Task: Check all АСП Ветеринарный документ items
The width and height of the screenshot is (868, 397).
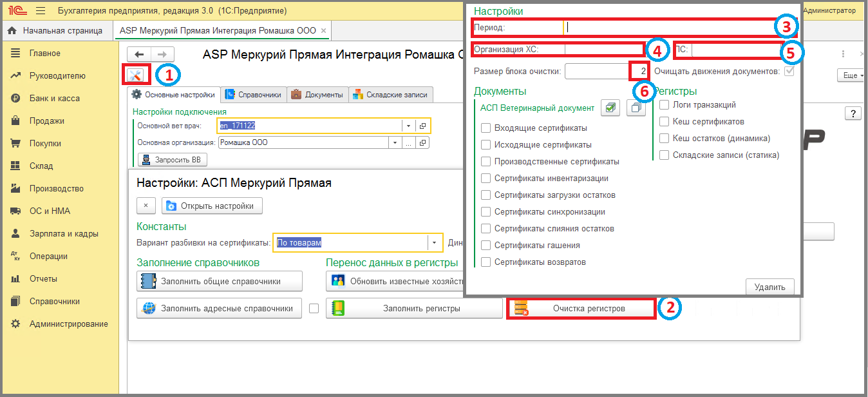Action: [x=610, y=108]
